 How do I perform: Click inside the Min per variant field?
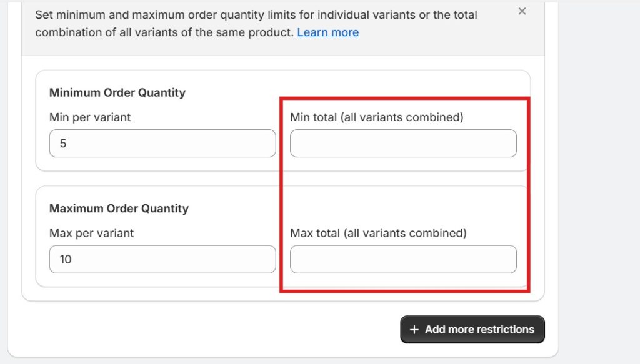(162, 143)
